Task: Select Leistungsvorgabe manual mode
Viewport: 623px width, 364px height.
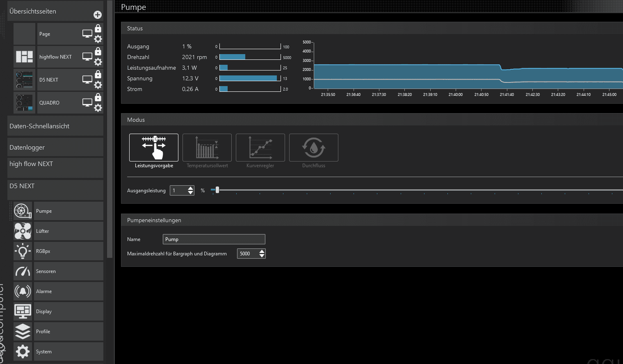Action: point(154,148)
